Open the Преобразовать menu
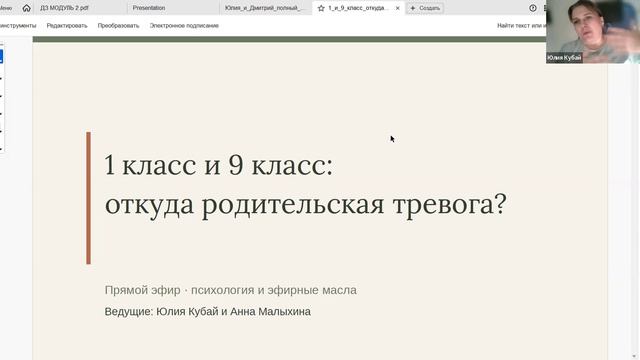The height and width of the screenshot is (360, 640). click(x=118, y=25)
